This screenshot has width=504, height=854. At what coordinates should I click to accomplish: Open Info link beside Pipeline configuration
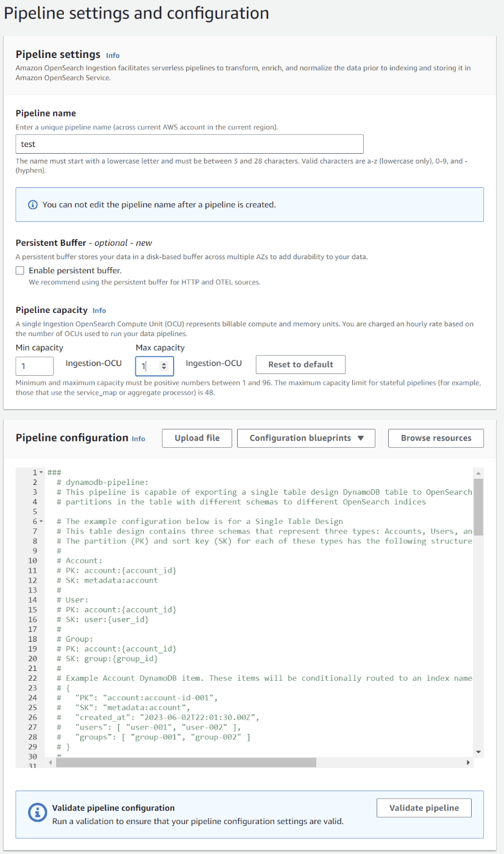[138, 439]
